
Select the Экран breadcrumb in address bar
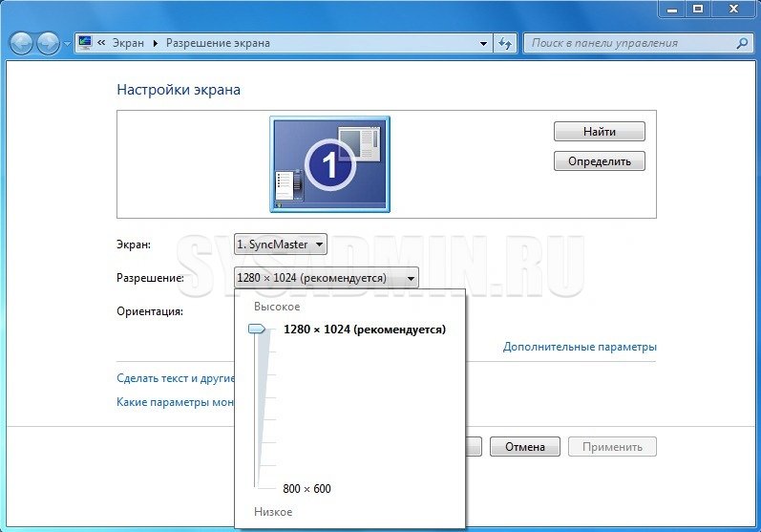click(127, 43)
